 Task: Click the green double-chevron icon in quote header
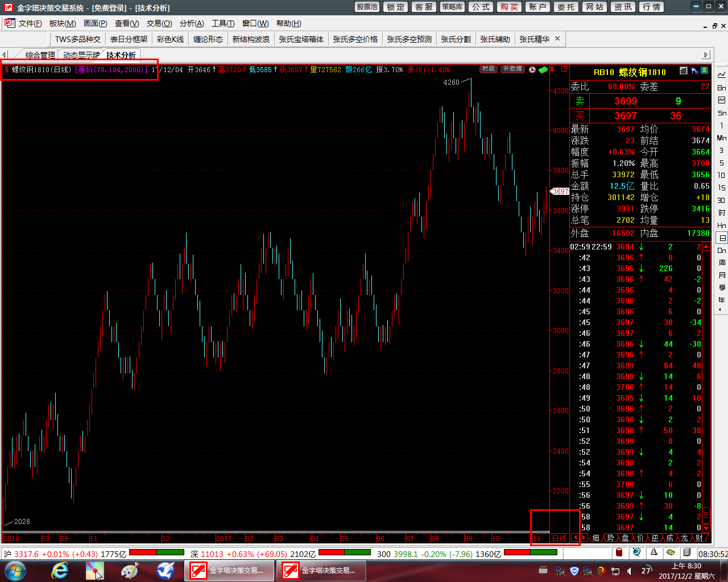(x=705, y=71)
